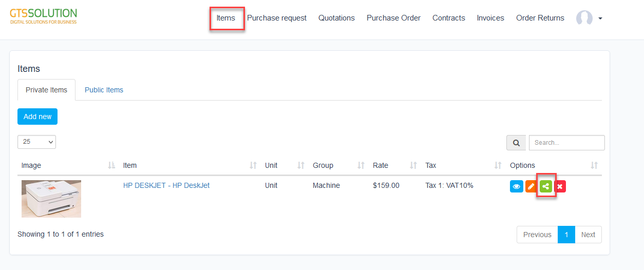Sort table by Rate column
The width and height of the screenshot is (644, 270).
pos(413,165)
